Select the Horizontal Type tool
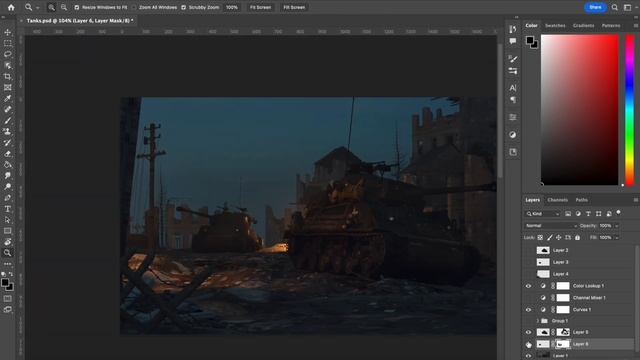 coord(7,209)
